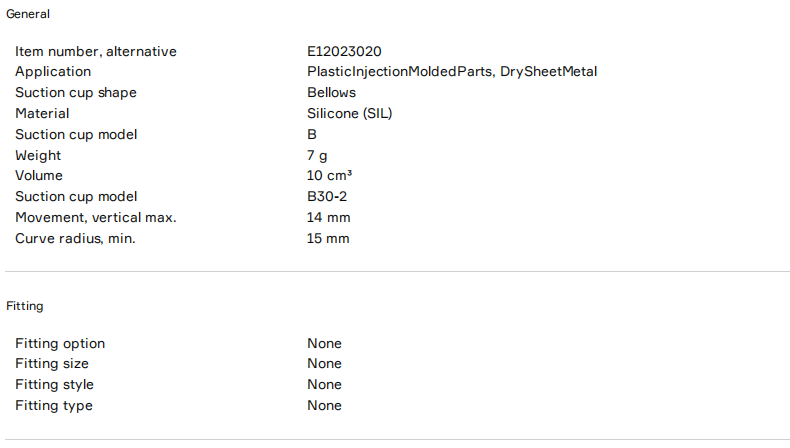Click the PlasticInjectionMoldedParts, DrySheetMetal value
The height and width of the screenshot is (448, 790).
[x=452, y=72]
